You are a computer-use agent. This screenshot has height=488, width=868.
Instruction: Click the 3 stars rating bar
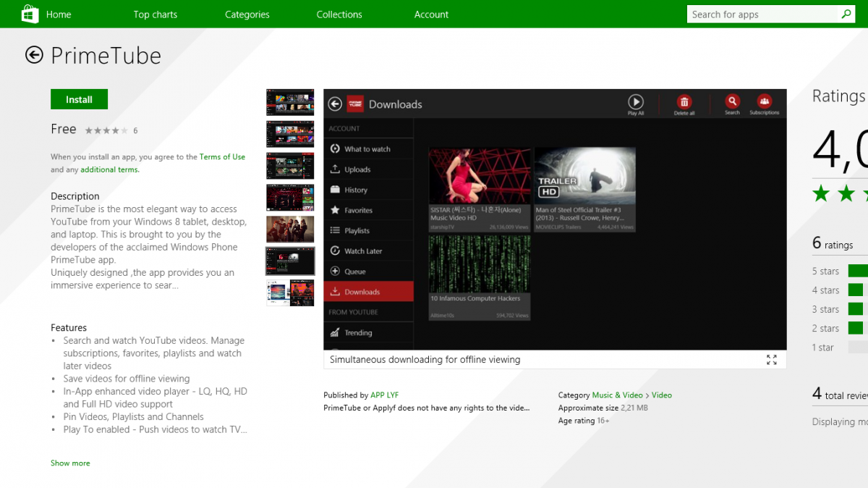858,309
